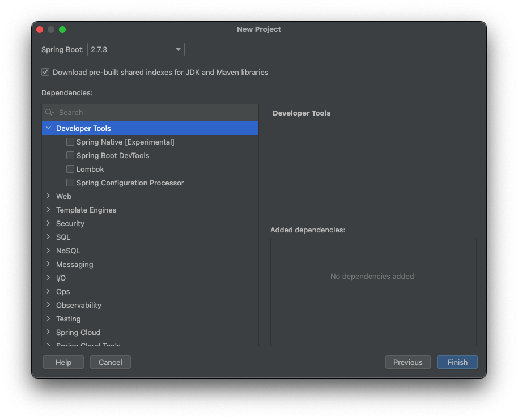The height and width of the screenshot is (420, 518).
Task: Select the Spring Cloud label
Action: [x=78, y=333]
